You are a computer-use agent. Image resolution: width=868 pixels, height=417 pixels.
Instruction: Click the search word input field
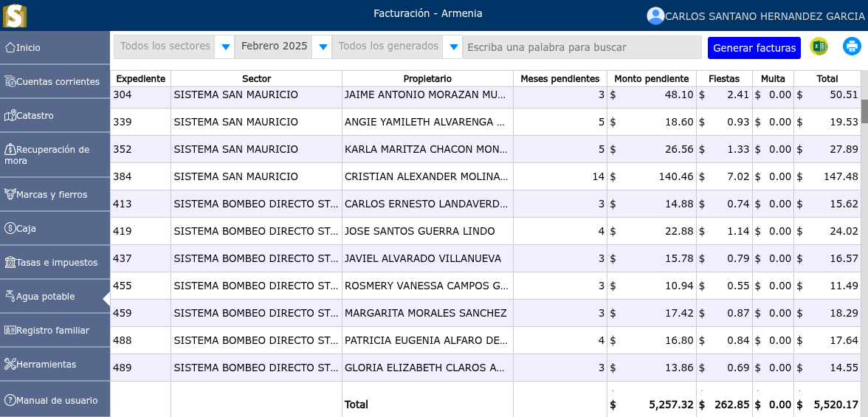(x=582, y=47)
